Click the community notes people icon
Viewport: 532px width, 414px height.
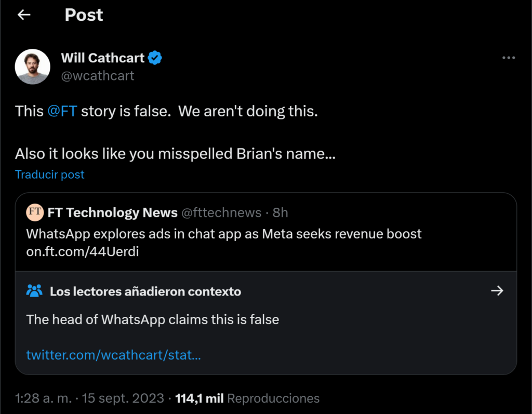coord(34,291)
